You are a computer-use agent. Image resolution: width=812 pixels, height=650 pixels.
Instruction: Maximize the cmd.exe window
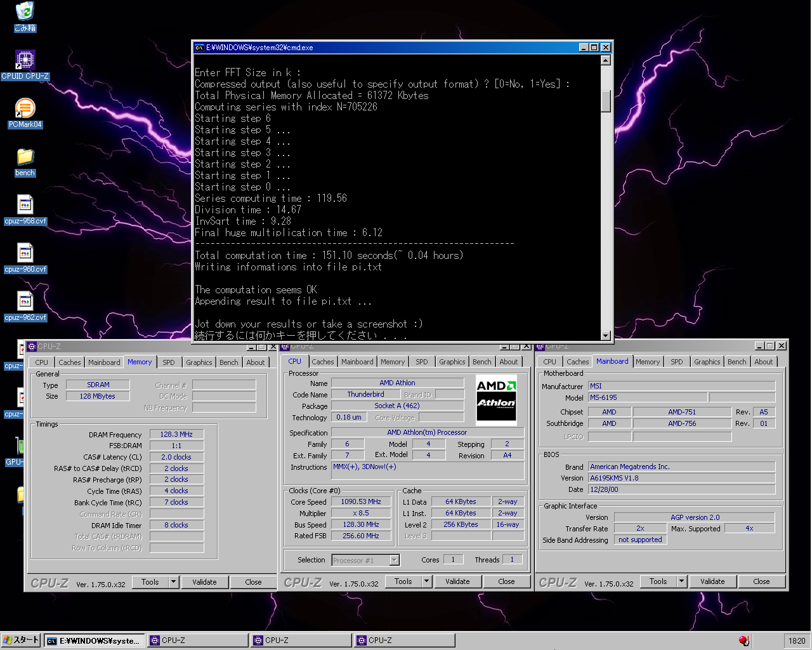coord(594,48)
